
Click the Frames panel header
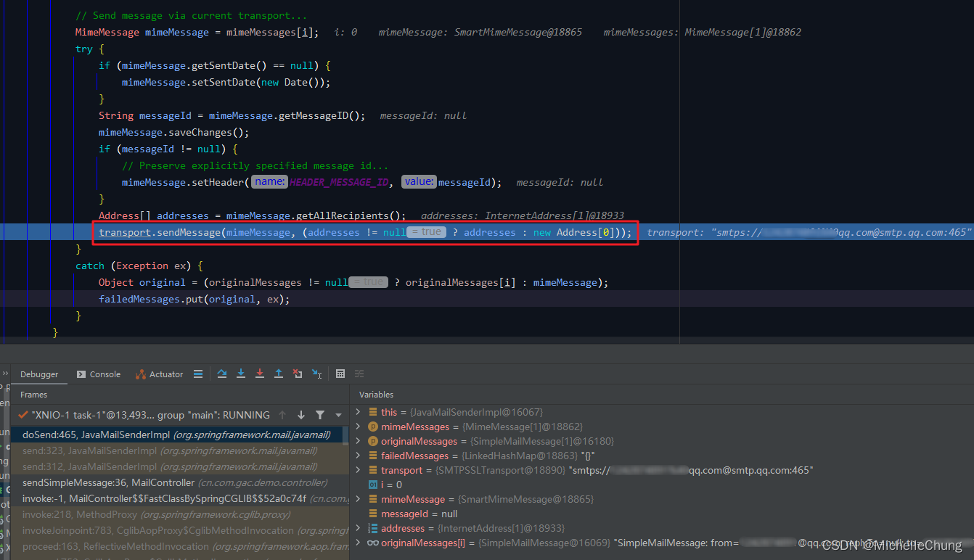click(33, 395)
